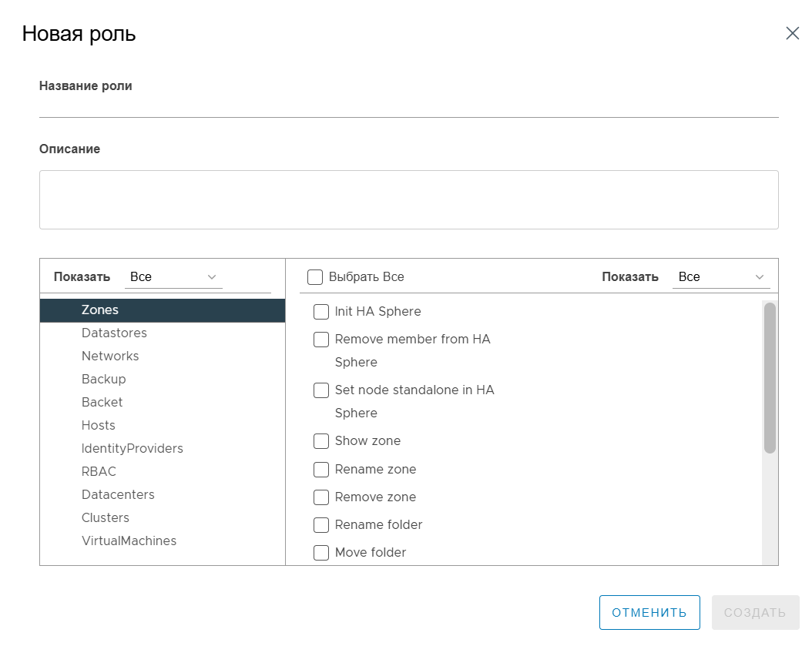Check Remove member from HA Sphere
812x646 pixels.
(321, 340)
